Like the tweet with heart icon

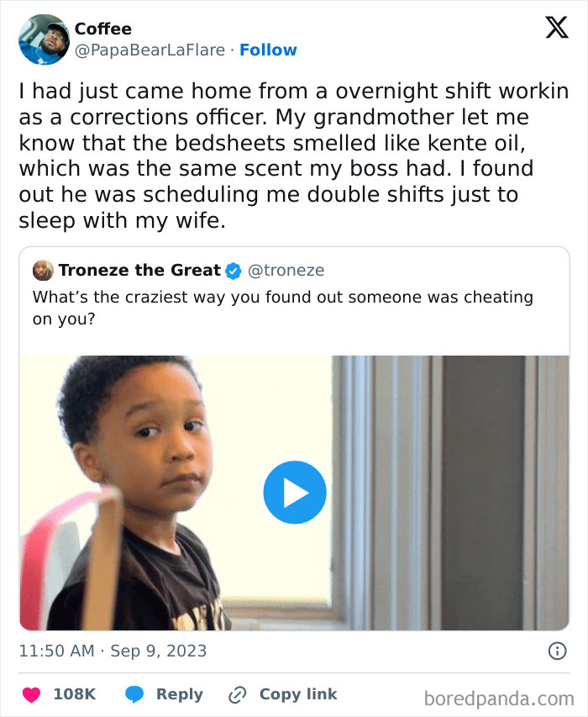(x=32, y=694)
